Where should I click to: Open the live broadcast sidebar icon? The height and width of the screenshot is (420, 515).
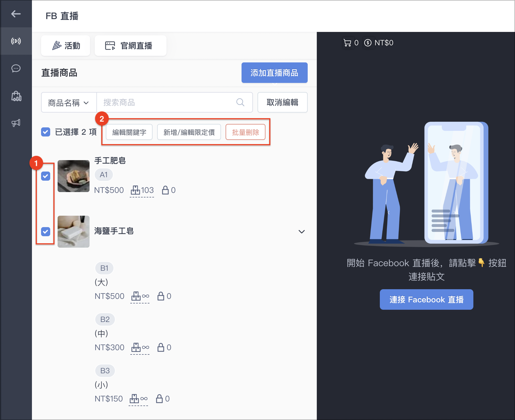pyautogui.click(x=16, y=41)
